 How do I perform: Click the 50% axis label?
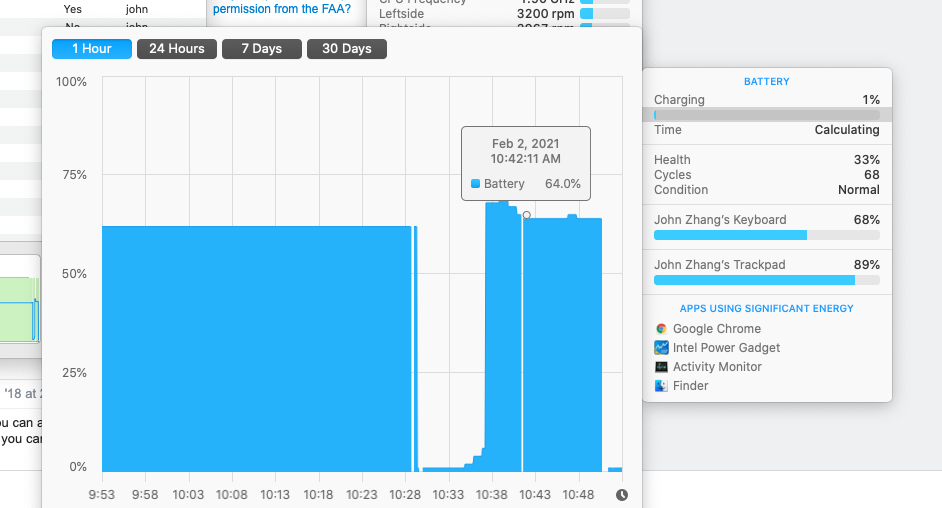[x=74, y=274]
